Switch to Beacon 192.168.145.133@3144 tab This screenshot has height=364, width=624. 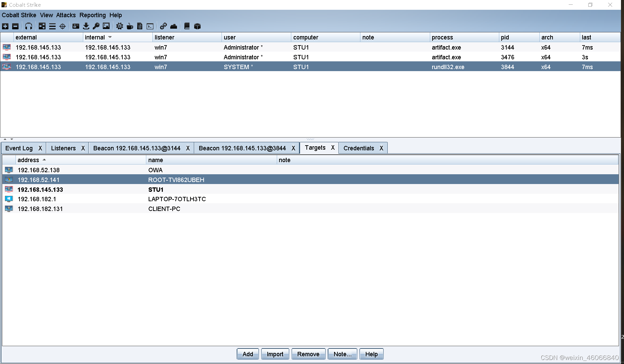point(137,148)
